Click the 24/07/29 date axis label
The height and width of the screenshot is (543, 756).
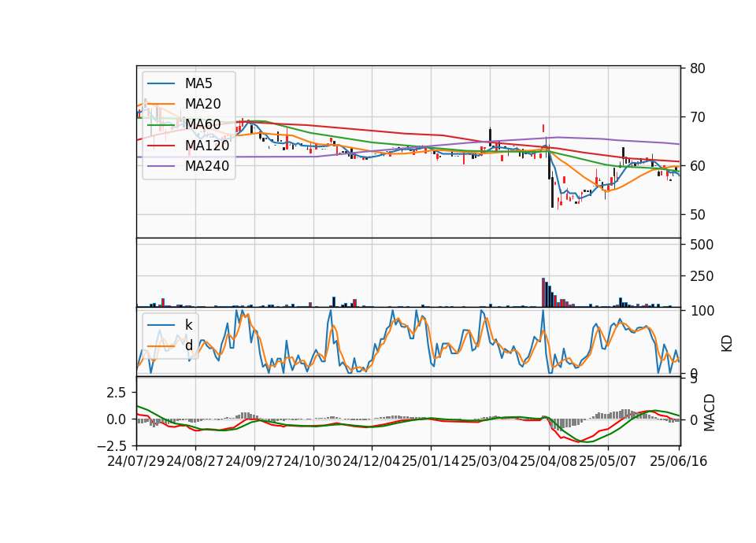point(136,461)
